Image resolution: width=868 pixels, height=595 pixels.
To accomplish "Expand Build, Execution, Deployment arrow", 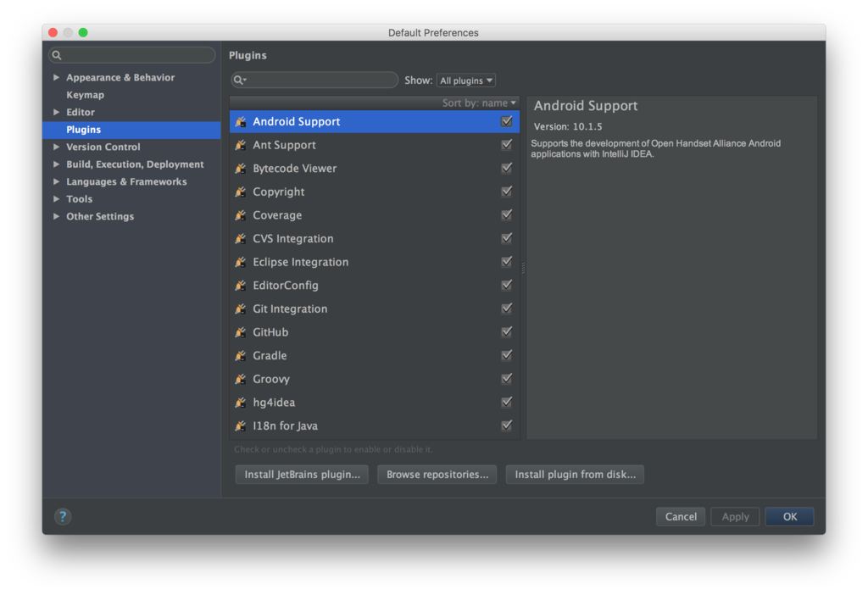I will click(57, 164).
